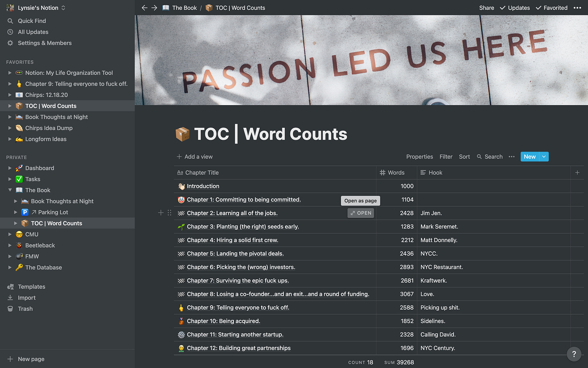
Task: Click the bomb icon next to FMW
Action: 19,256
